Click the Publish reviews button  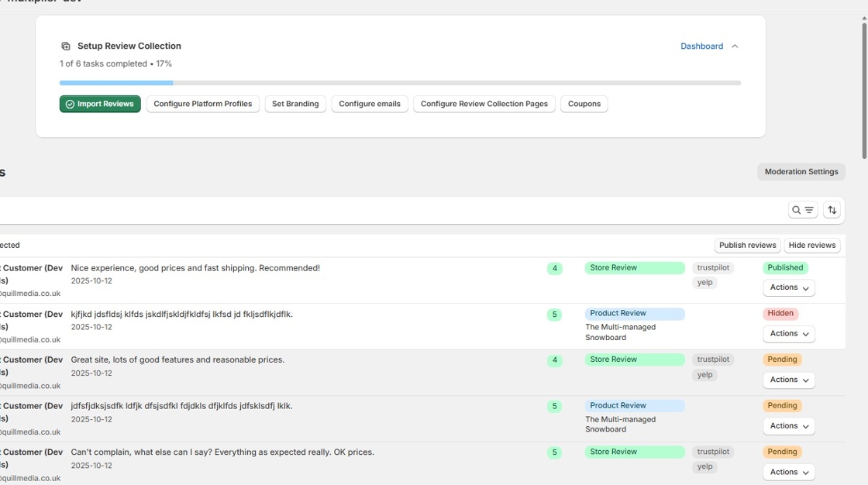pyautogui.click(x=747, y=245)
